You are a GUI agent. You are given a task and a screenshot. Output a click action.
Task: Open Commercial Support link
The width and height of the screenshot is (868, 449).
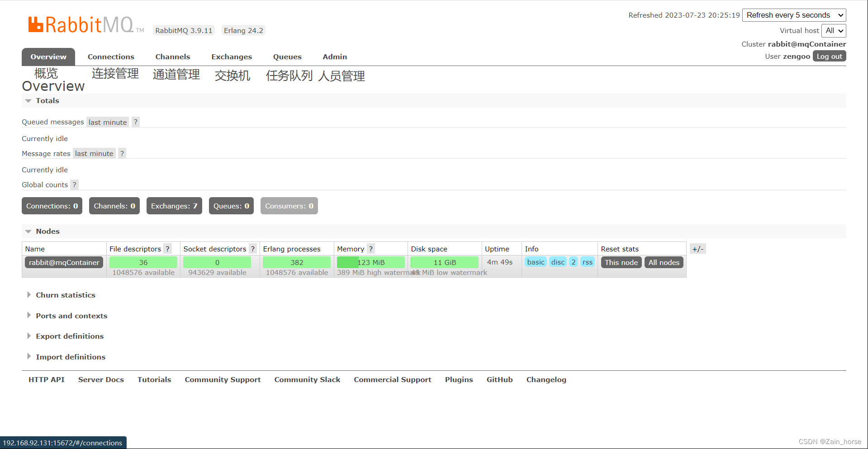coord(393,379)
